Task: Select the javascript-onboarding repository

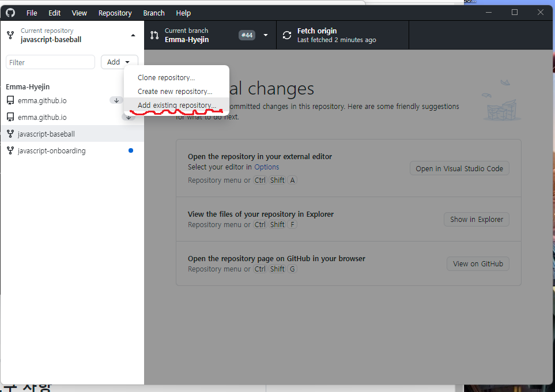Action: [72, 150]
